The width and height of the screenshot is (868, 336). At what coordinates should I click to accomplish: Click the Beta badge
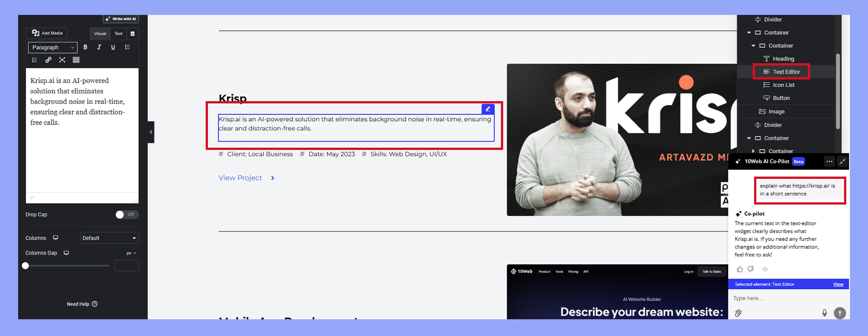tap(799, 162)
